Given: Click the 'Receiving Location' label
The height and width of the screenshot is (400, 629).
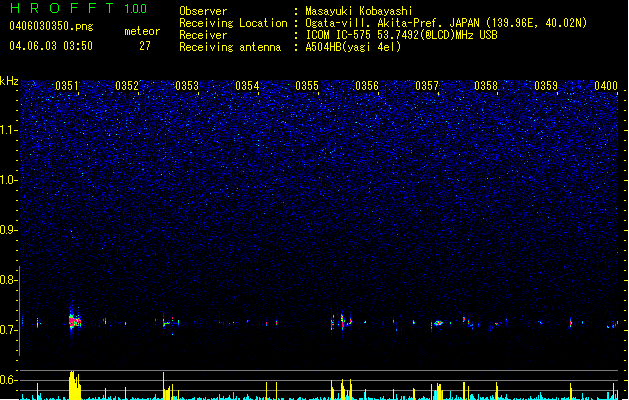Looking at the screenshot, I should coord(233,23).
